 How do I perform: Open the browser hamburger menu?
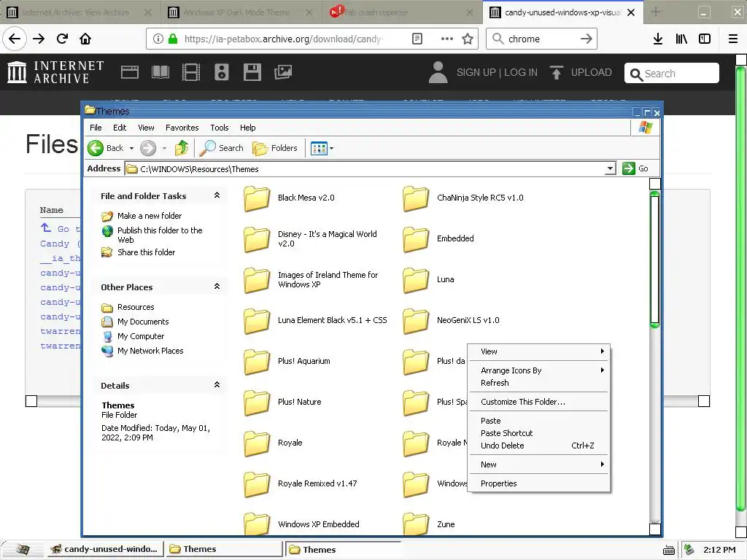732,39
